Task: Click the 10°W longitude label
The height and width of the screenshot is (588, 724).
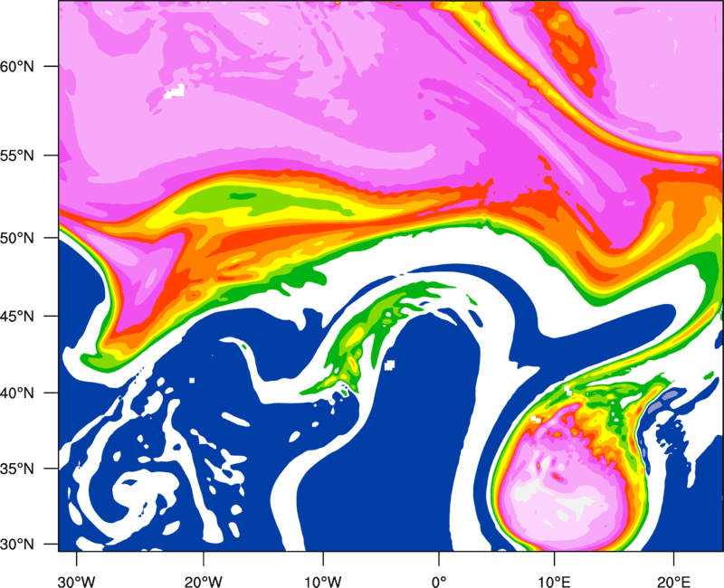Action: click(323, 582)
